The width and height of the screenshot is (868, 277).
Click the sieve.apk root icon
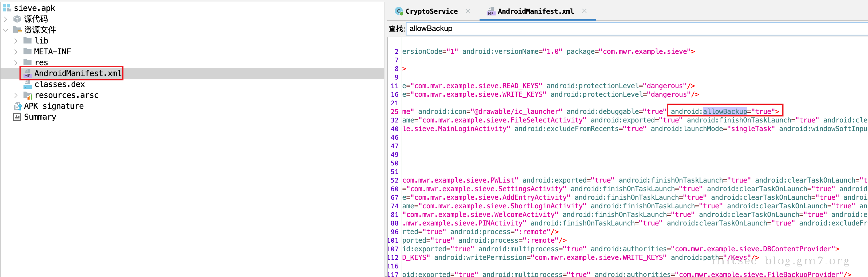[7, 8]
